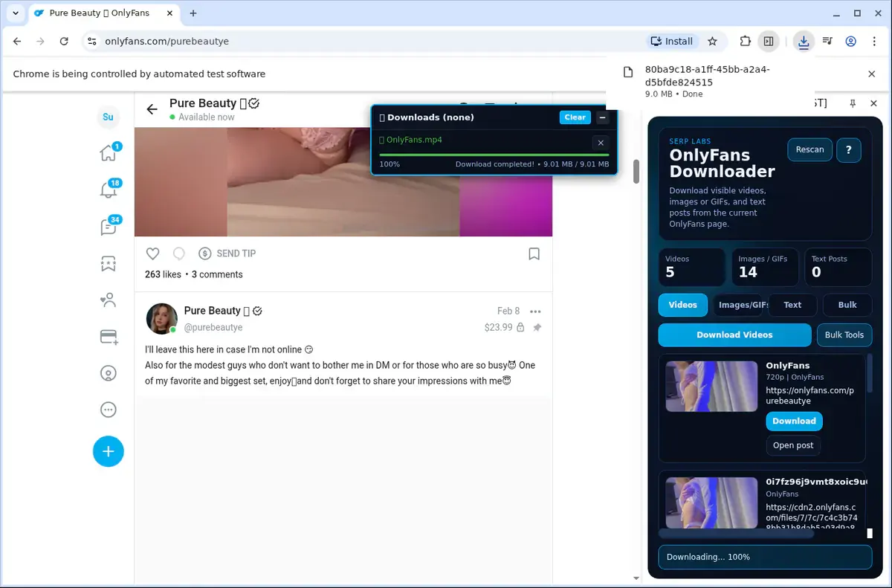This screenshot has width=892, height=588.
Task: Switch to the Bulk tab
Action: (x=847, y=305)
